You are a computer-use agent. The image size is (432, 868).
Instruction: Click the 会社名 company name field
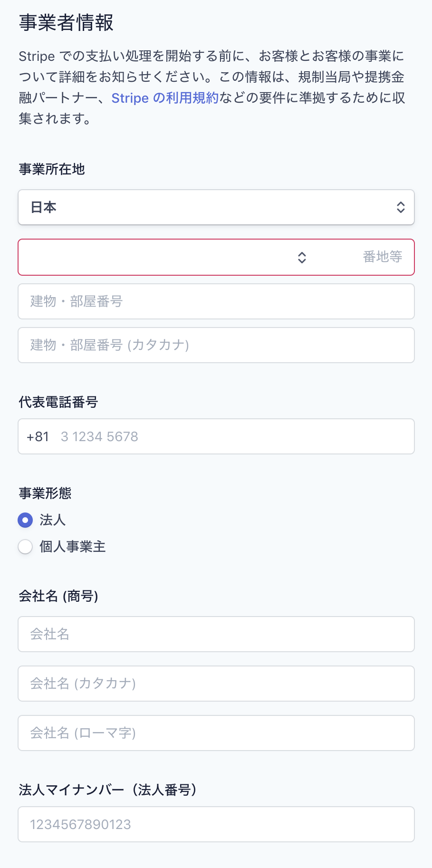coord(216,634)
